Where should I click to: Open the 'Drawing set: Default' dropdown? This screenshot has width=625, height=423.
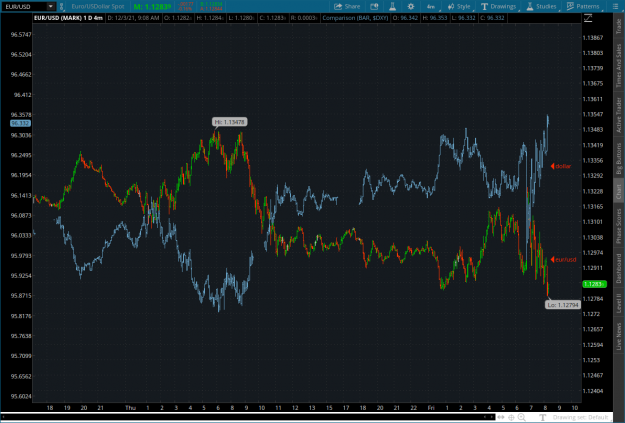tap(580, 417)
